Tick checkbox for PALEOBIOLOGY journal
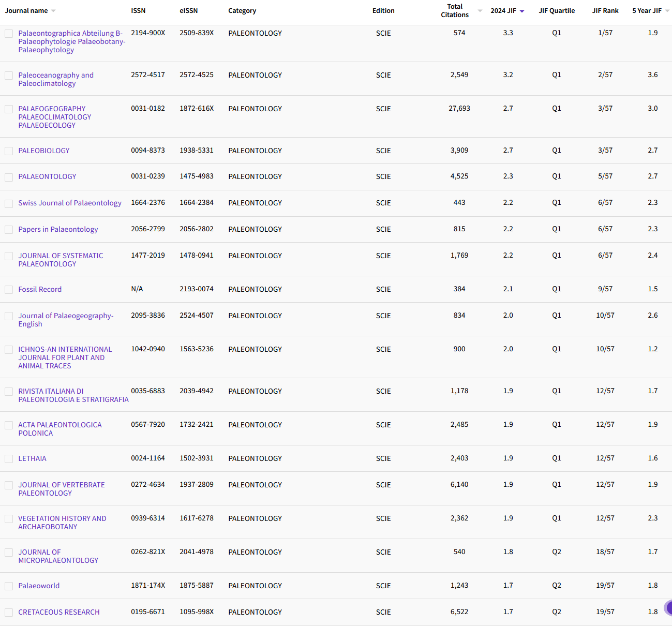 click(9, 151)
